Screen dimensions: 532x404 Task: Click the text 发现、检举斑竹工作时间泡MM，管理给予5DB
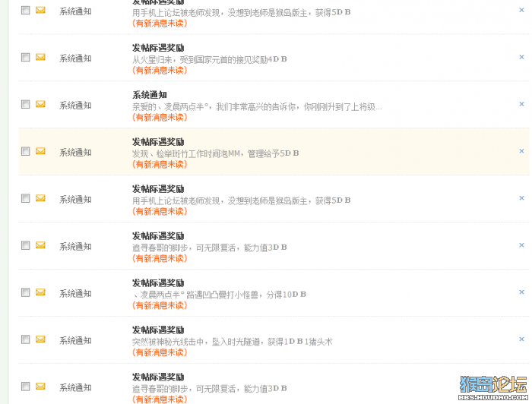pyautogui.click(x=215, y=154)
